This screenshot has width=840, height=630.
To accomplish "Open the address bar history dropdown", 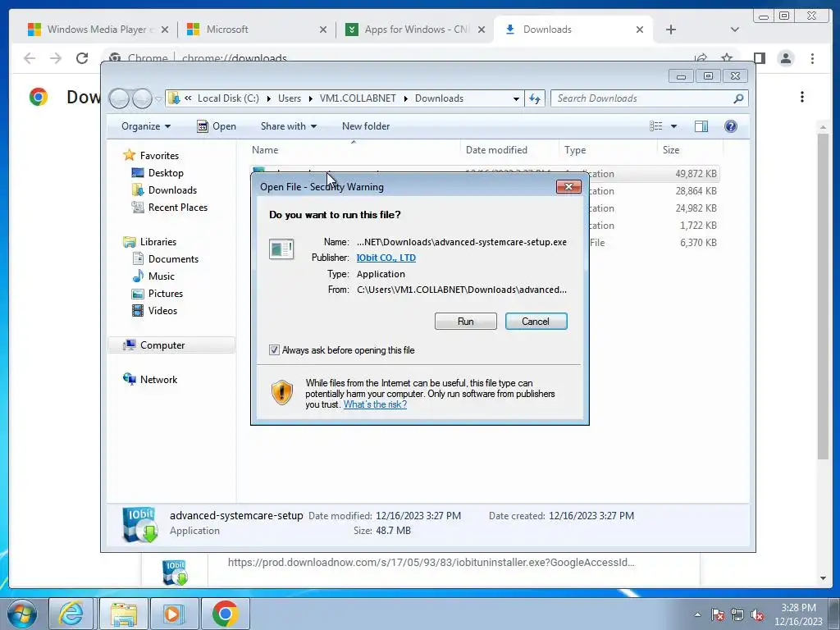I will [x=516, y=98].
